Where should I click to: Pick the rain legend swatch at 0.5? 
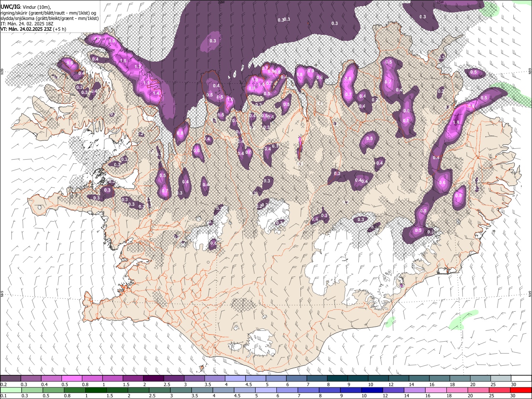pos(53,390)
